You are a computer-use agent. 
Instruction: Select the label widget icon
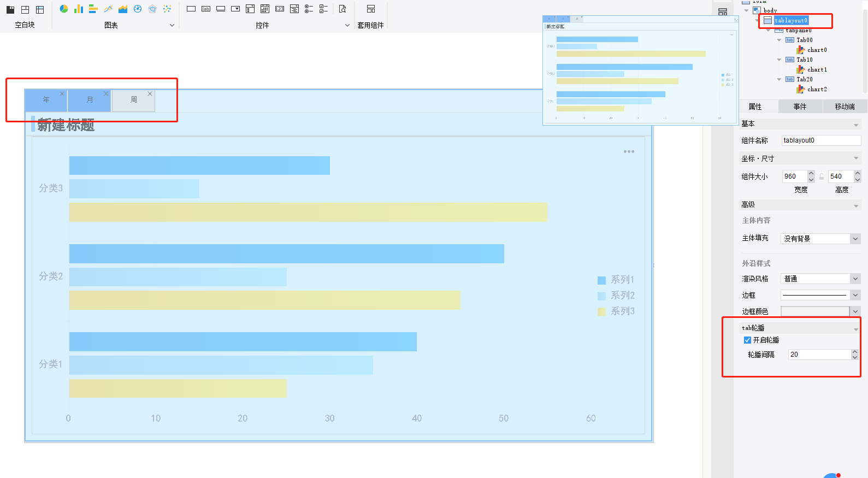click(206, 9)
